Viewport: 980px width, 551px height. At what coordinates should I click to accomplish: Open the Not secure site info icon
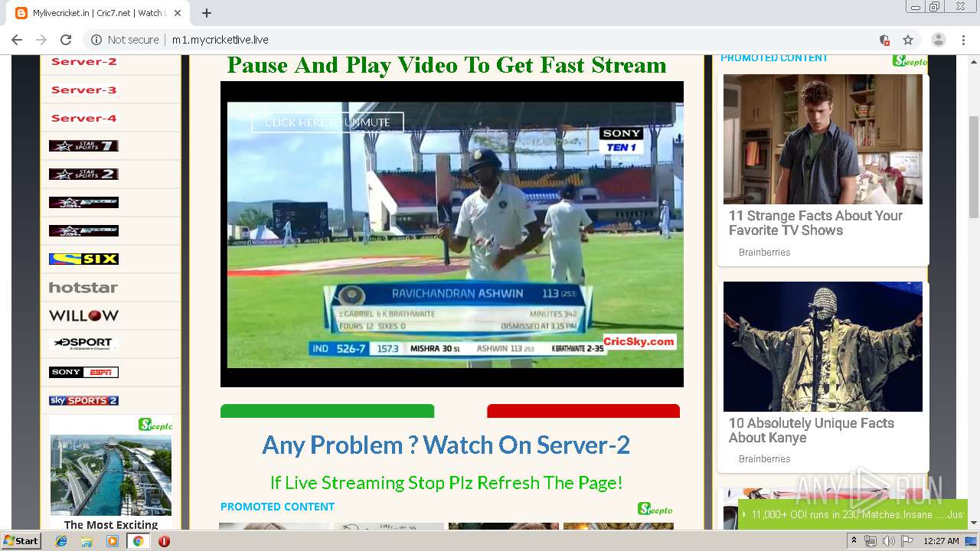pyautogui.click(x=96, y=40)
